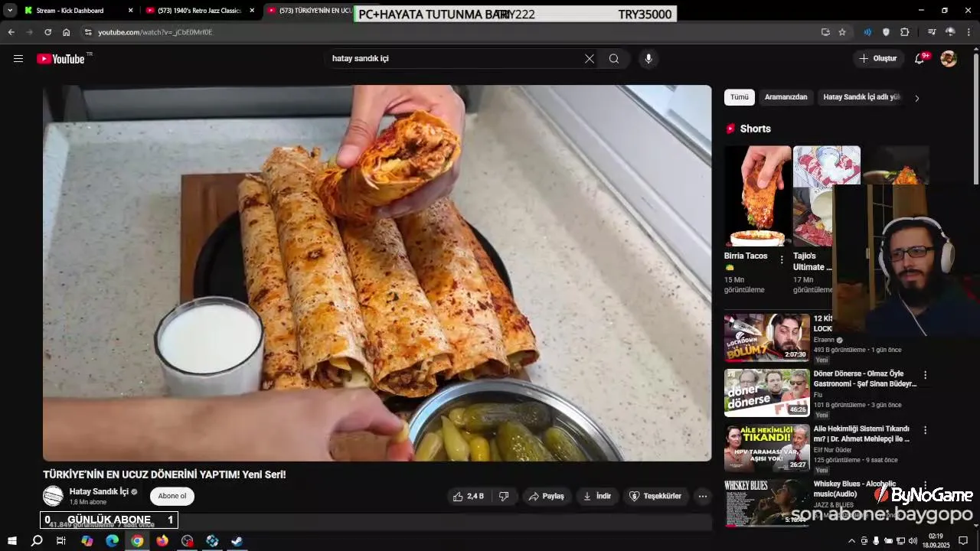Open the account avatar menu

949,59
